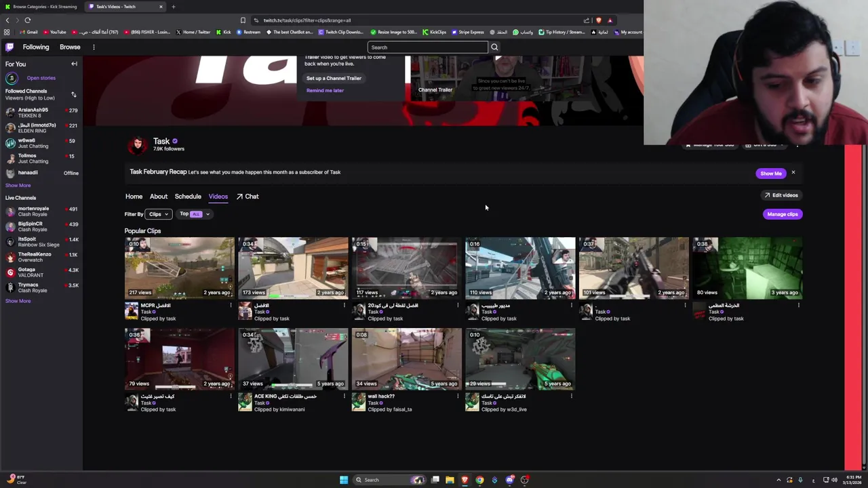Open the Stripe Express bookmark
Image resolution: width=868 pixels, height=488 pixels.
[x=467, y=32]
